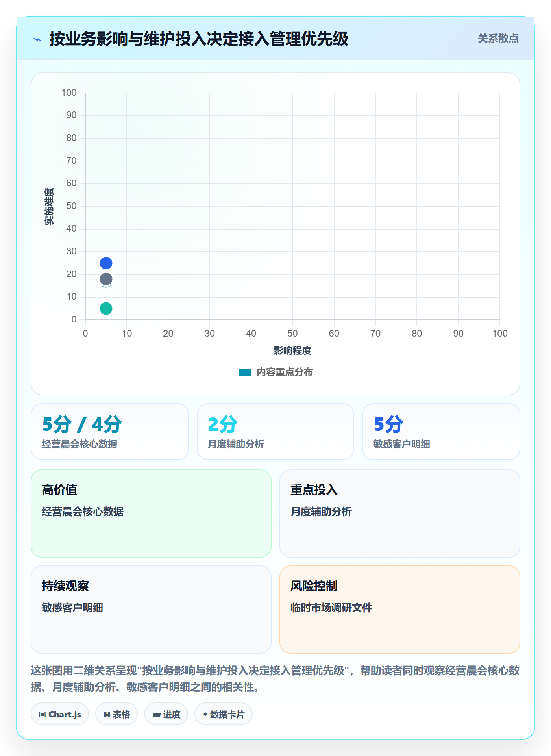Click the main title 按业务影响与维护投入决定接入管理优先级
The height and width of the screenshot is (756, 551).
[x=199, y=39]
